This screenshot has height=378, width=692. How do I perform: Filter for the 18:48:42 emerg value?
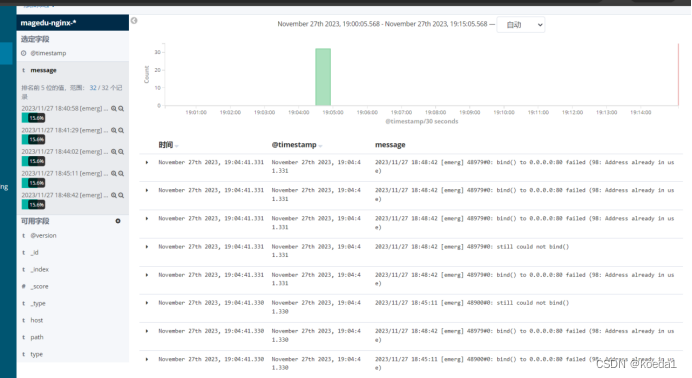(x=114, y=195)
